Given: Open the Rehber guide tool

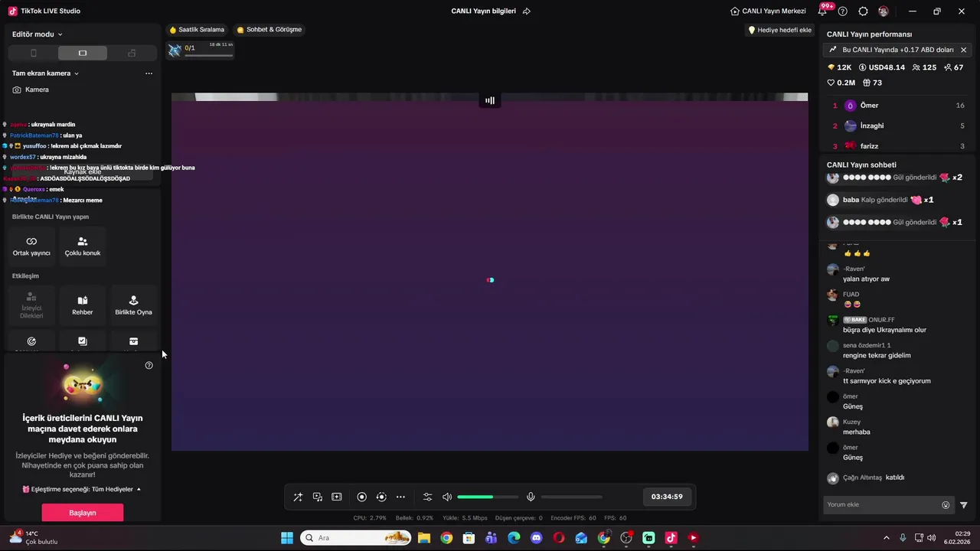Looking at the screenshot, I should click(83, 305).
